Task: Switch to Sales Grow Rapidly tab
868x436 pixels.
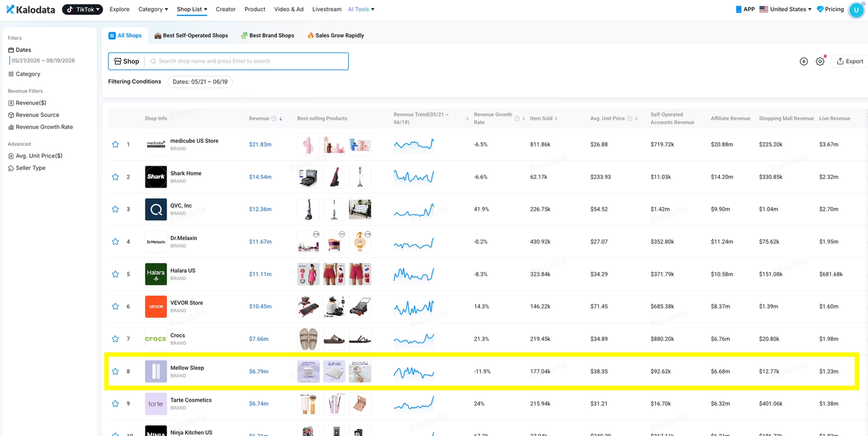Action: (x=336, y=36)
